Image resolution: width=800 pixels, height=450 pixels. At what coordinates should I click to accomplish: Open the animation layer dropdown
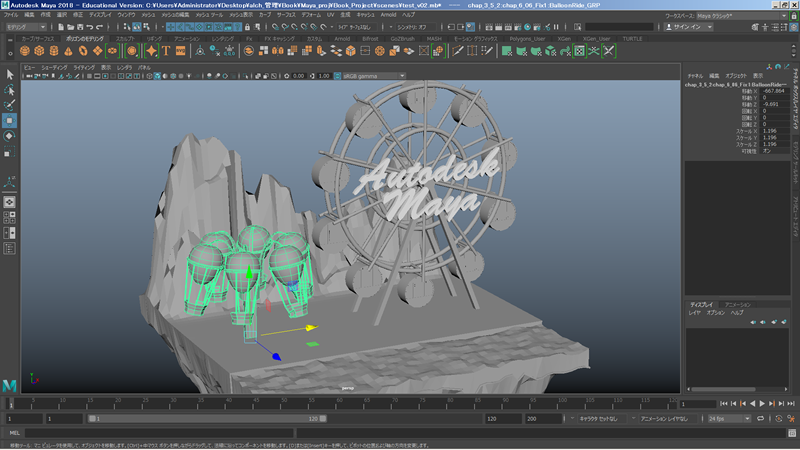pos(667,419)
